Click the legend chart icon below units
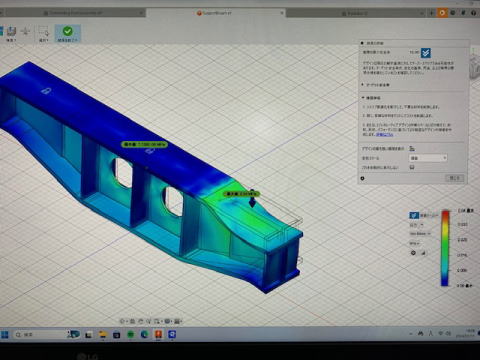 (x=424, y=253)
